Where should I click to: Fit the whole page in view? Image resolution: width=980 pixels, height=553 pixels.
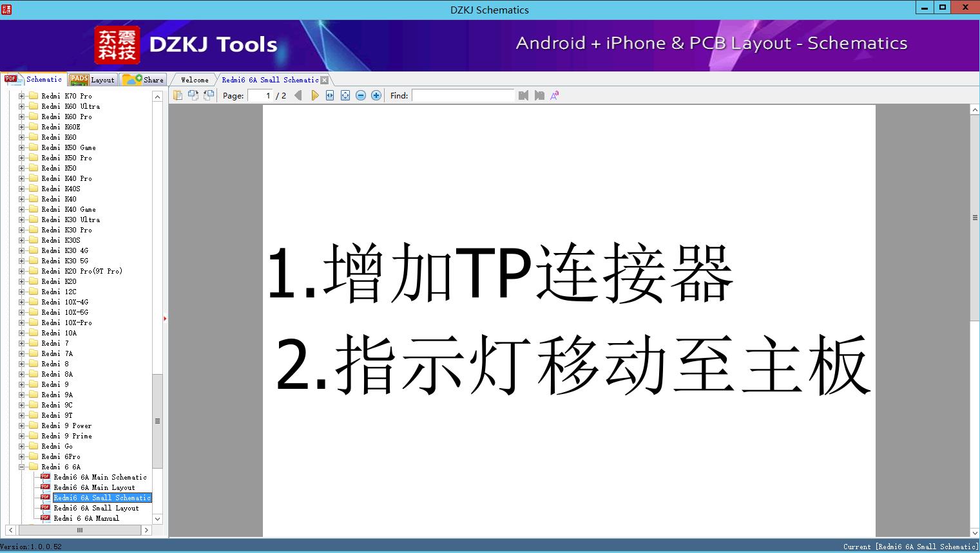(x=345, y=95)
